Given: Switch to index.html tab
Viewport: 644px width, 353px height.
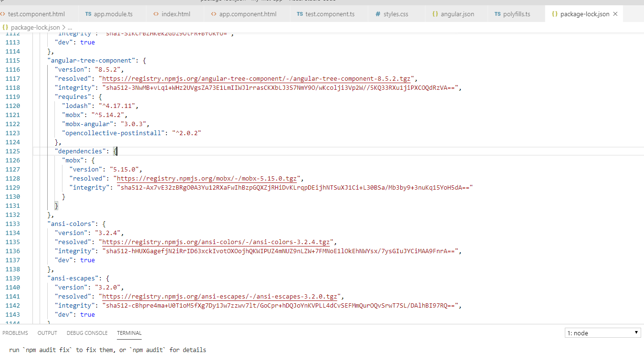Looking at the screenshot, I should (x=175, y=14).
